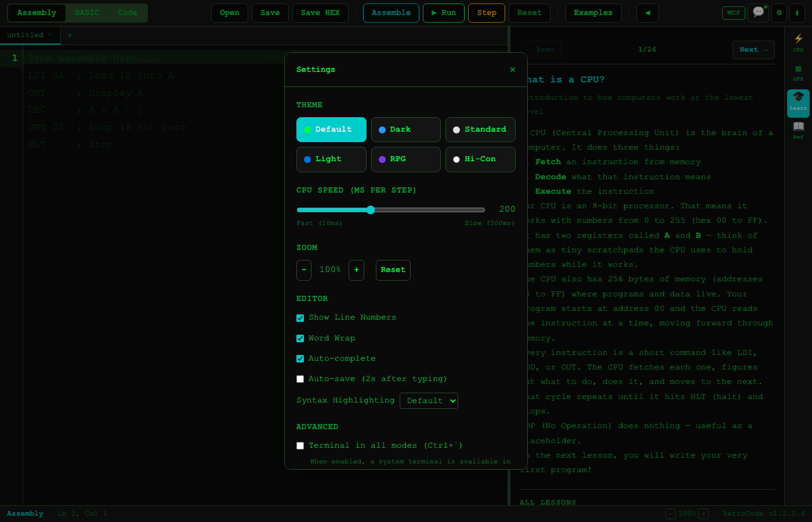Switch to the BASIC tab
Image resolution: width=812 pixels, height=522 pixels.
pyautogui.click(x=87, y=12)
